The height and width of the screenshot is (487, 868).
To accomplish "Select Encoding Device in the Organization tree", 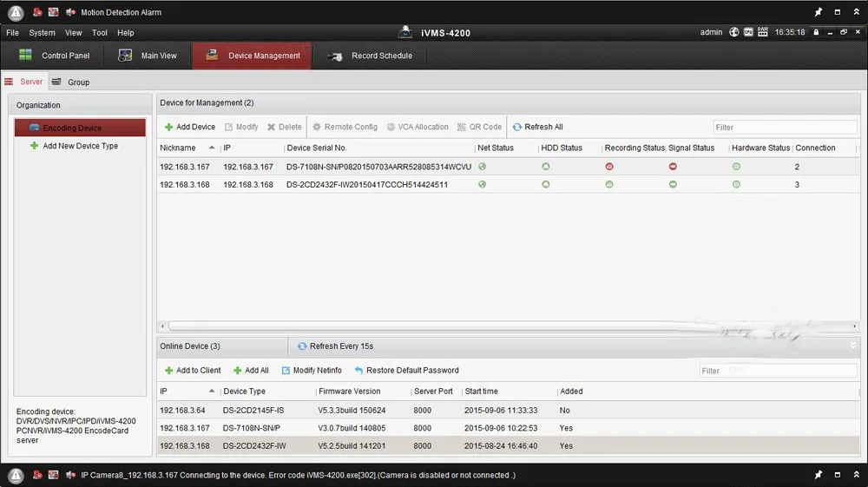I will click(80, 128).
